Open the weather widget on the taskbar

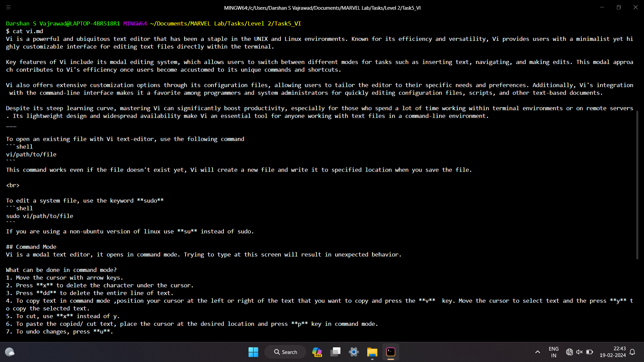pyautogui.click(x=10, y=352)
